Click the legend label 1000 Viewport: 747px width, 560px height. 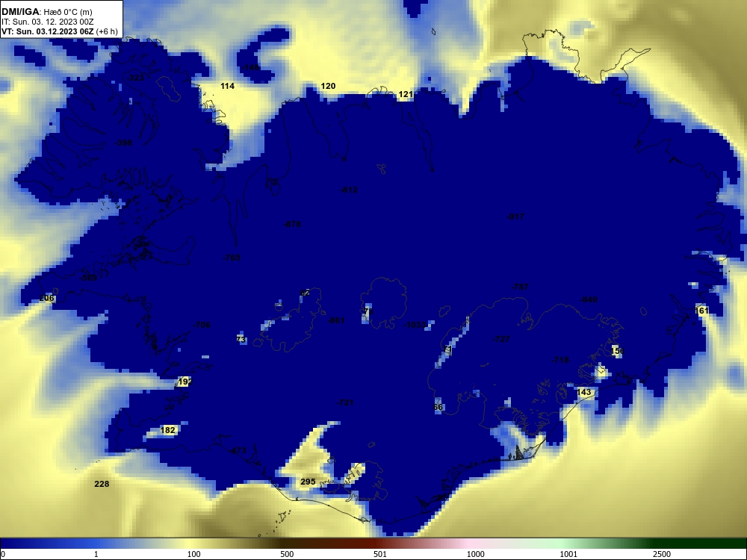(x=475, y=554)
